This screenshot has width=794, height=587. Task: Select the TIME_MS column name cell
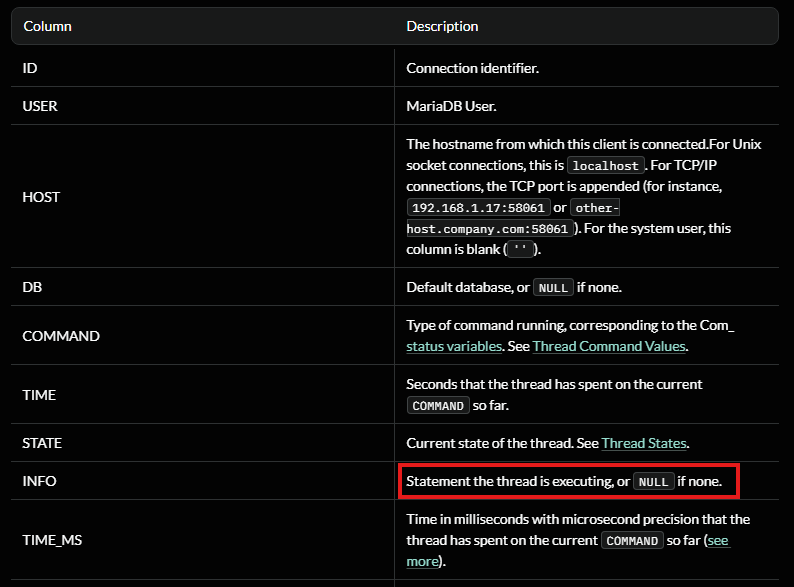click(x=52, y=540)
